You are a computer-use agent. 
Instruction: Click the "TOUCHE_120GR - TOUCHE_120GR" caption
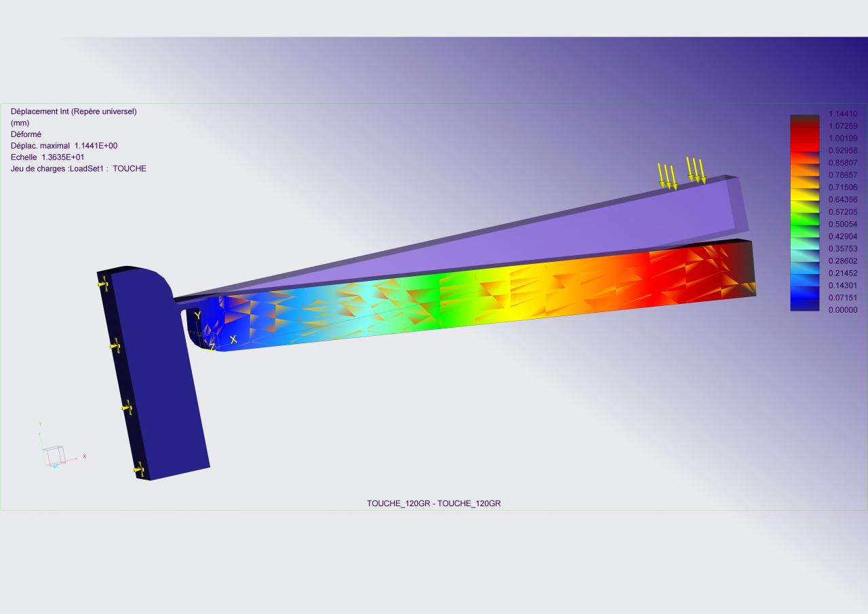pos(434,503)
